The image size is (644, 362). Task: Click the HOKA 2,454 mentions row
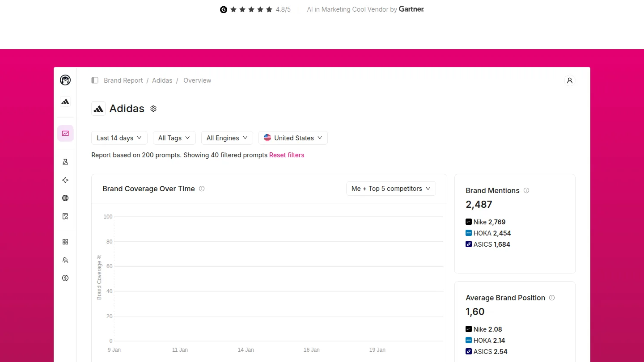[x=488, y=233]
